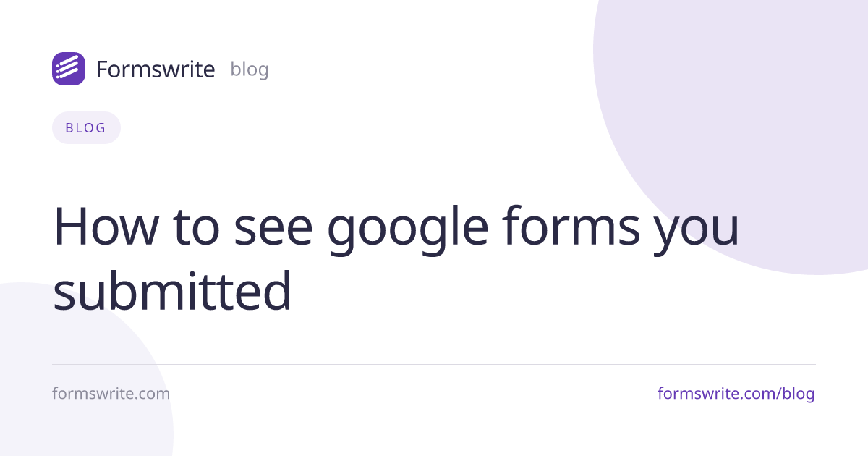Click the word 'google' in the headline

click(x=408, y=230)
